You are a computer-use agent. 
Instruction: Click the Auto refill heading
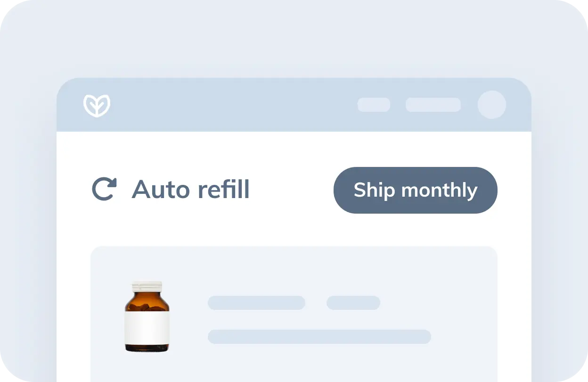[190, 190]
